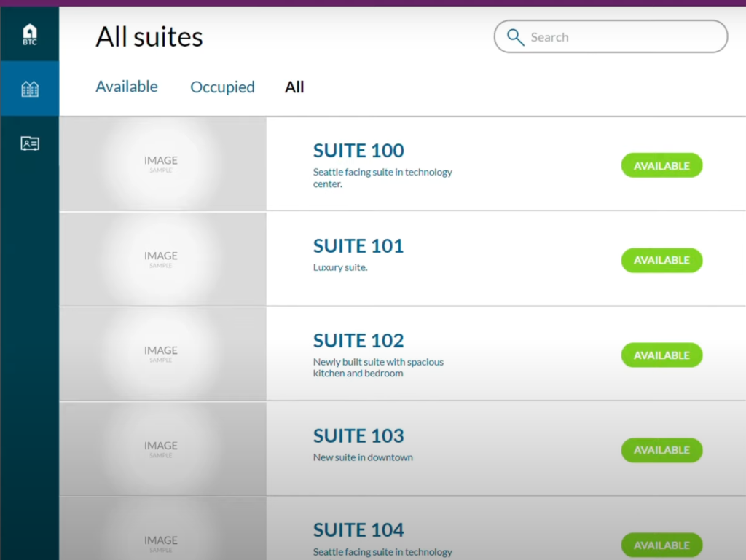Open the Suite 101 title link

coord(358,245)
